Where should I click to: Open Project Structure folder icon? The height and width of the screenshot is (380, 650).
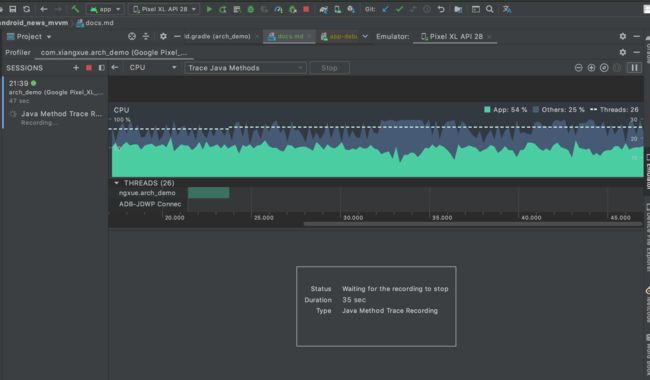(458, 9)
